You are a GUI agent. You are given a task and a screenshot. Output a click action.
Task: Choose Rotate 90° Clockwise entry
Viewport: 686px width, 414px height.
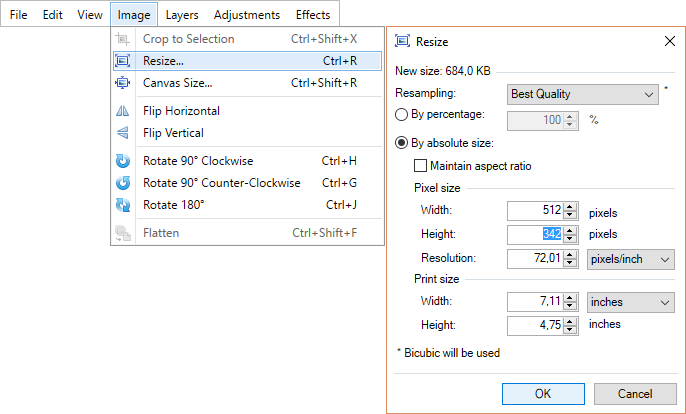tap(248, 161)
